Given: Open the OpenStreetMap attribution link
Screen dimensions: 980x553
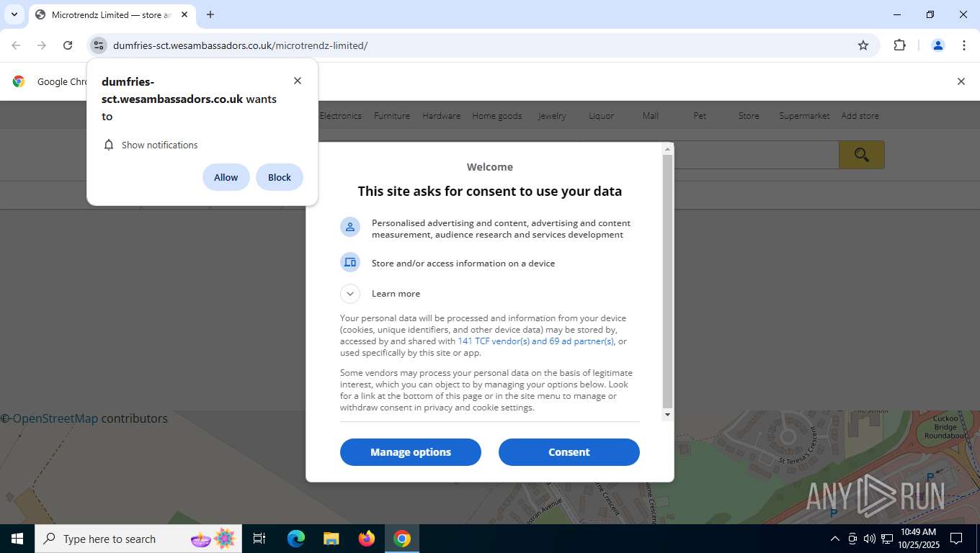Looking at the screenshot, I should coord(55,418).
